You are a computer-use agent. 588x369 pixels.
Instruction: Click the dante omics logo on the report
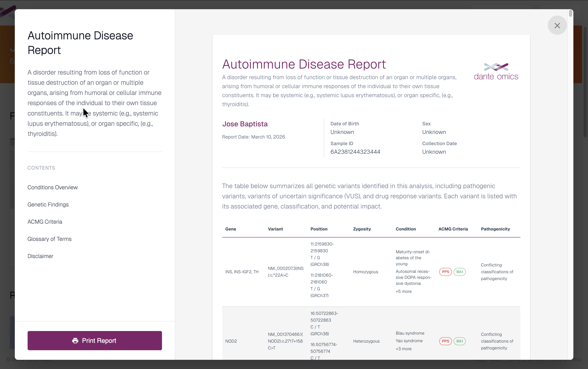(496, 71)
